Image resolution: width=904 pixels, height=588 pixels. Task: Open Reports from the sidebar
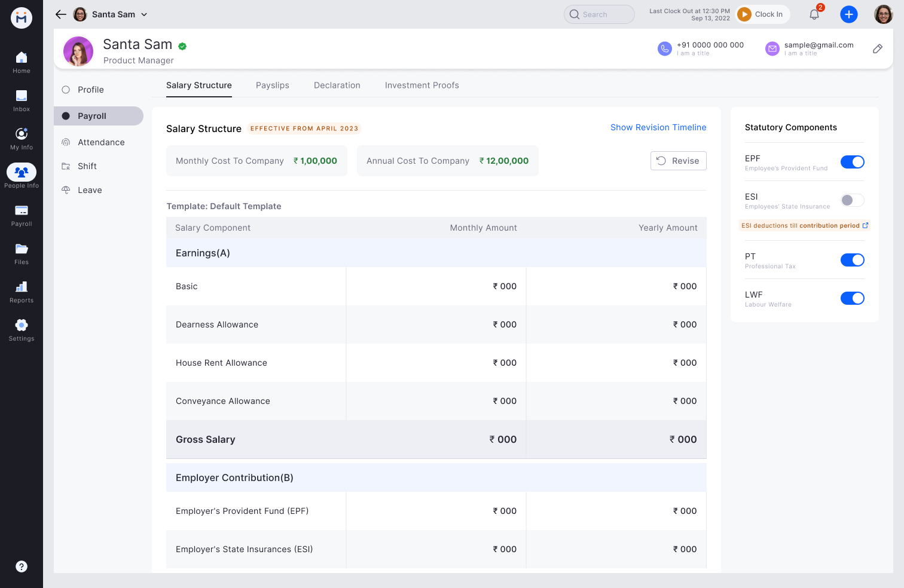(21, 292)
